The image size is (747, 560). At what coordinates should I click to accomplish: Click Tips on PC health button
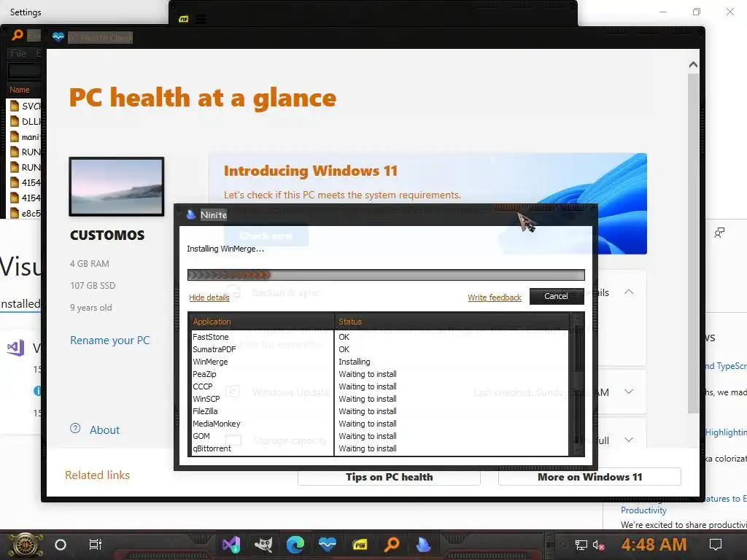389,477
